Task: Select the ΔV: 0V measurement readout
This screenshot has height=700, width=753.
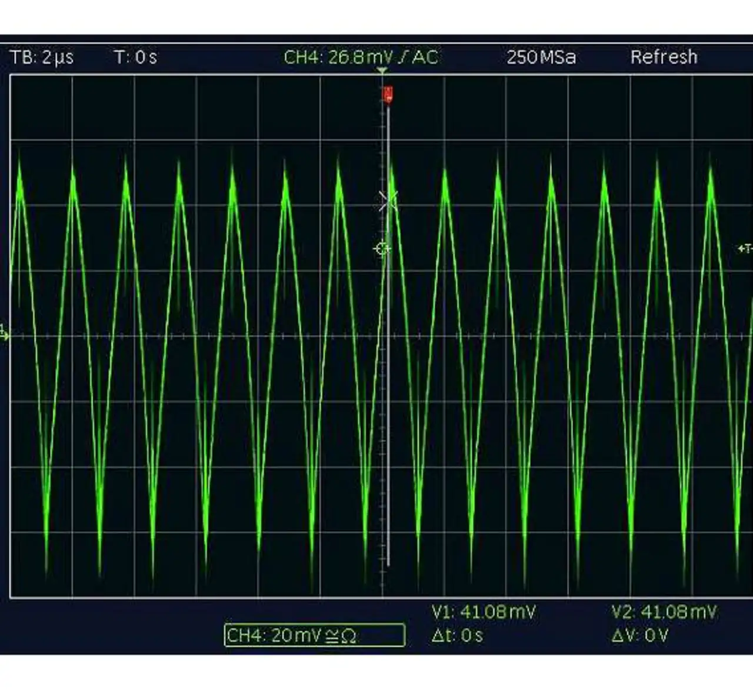Action: pos(639,635)
